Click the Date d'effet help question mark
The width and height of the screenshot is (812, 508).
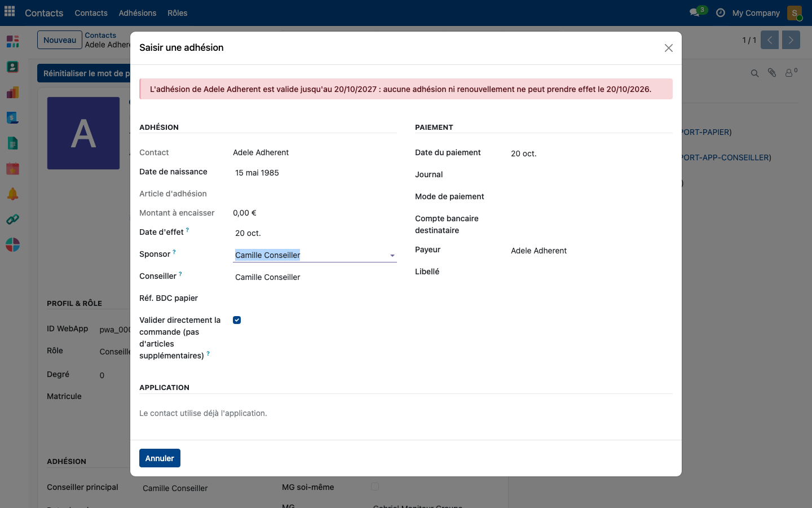[187, 230]
